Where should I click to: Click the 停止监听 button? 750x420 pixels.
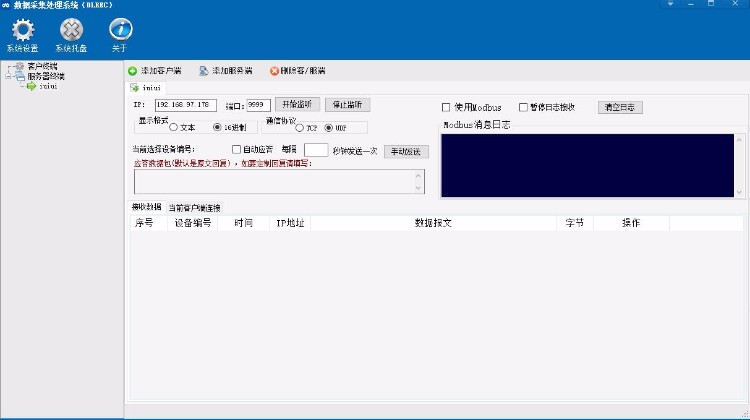pos(348,104)
